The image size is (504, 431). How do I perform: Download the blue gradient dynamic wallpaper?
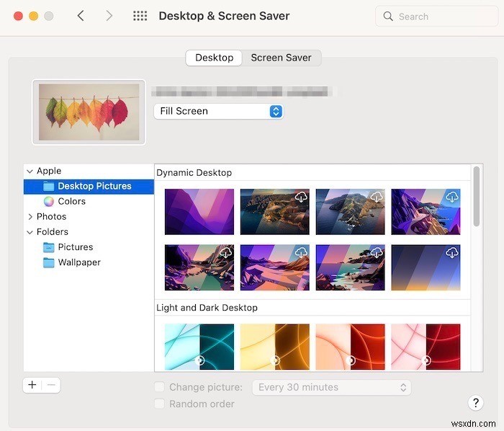click(452, 252)
